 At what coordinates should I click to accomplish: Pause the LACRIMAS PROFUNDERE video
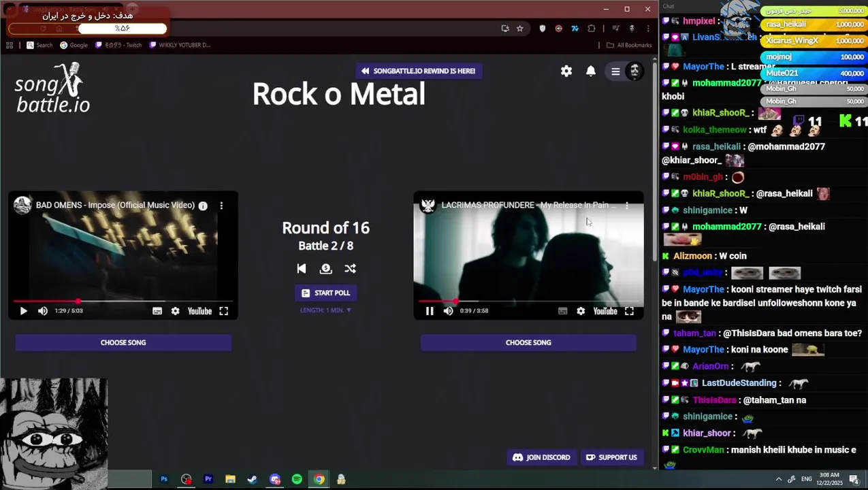tap(430, 311)
